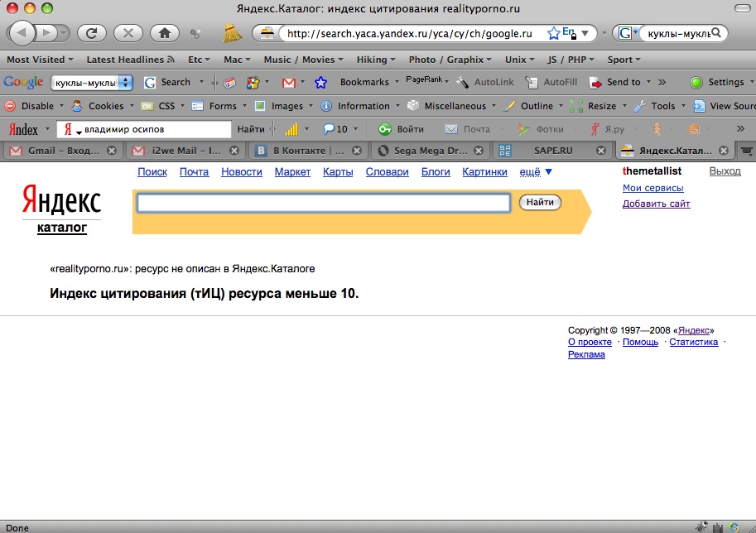This screenshot has height=533, width=756.
Task: Click the blue star bookmark icon in the Google toolbar
Action: (x=320, y=83)
